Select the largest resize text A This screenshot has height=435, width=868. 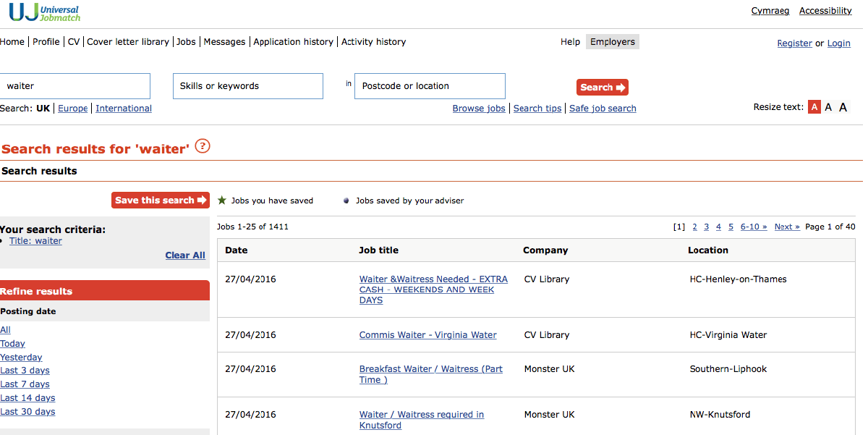pos(843,107)
